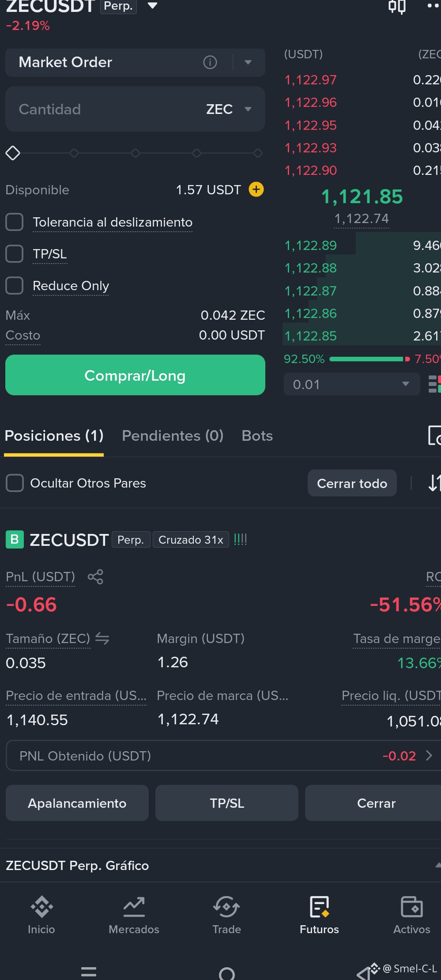Open the candlestick chart icon
This screenshot has height=980, width=441.
click(397, 7)
